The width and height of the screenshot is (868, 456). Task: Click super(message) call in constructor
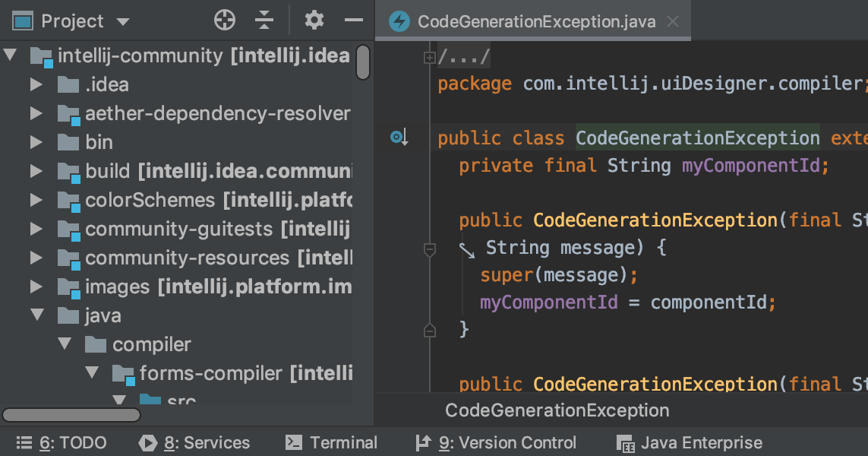(x=559, y=275)
